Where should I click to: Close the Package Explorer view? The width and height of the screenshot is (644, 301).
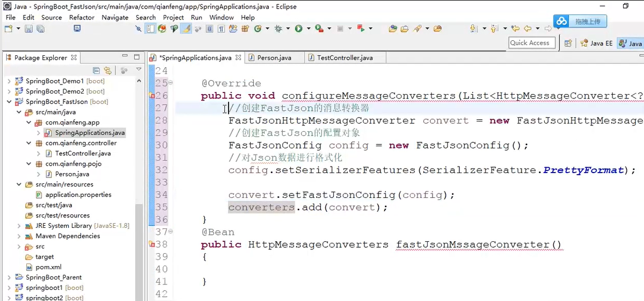[x=74, y=58]
